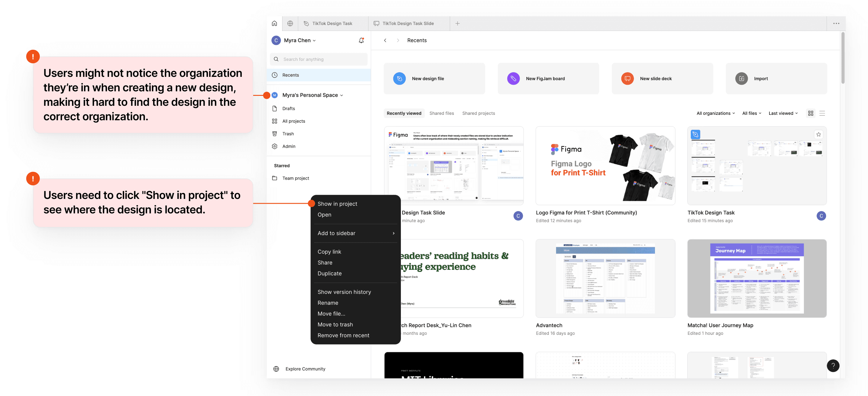The height and width of the screenshot is (396, 868).
Task: Open the notifications bell
Action: pos(361,40)
